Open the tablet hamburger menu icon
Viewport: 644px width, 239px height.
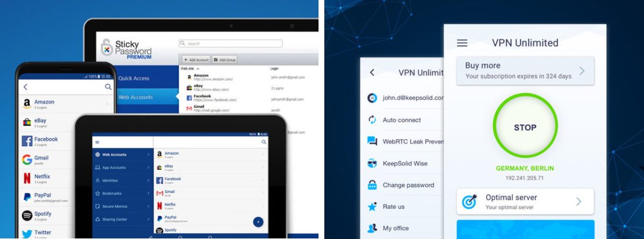tap(97, 142)
